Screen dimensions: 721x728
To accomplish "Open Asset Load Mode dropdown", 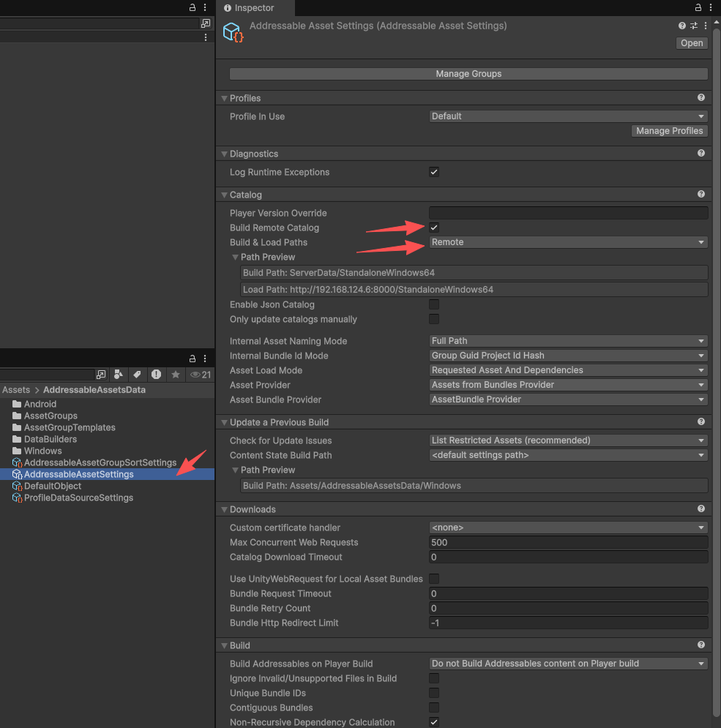I will (568, 370).
